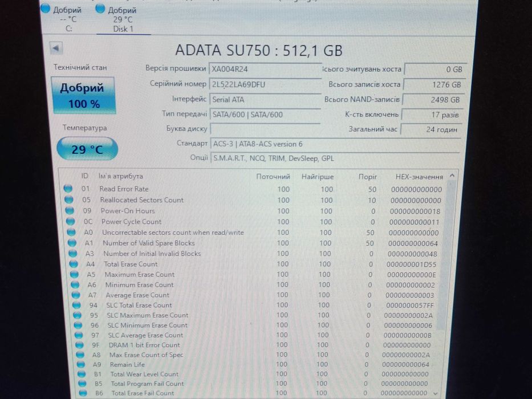Select the Disk 1 tab
This screenshot has height=399, width=532.
point(123,20)
